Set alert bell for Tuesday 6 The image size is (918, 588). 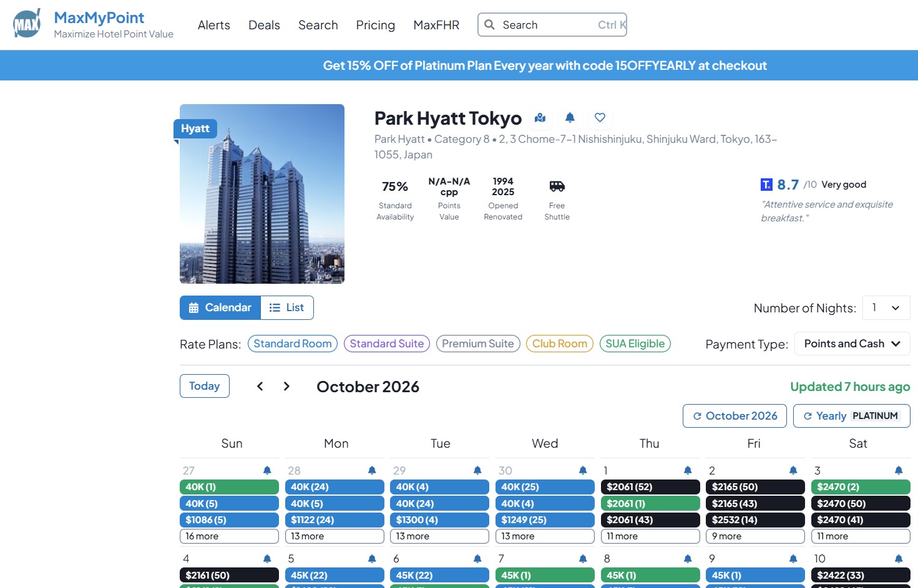click(477, 559)
